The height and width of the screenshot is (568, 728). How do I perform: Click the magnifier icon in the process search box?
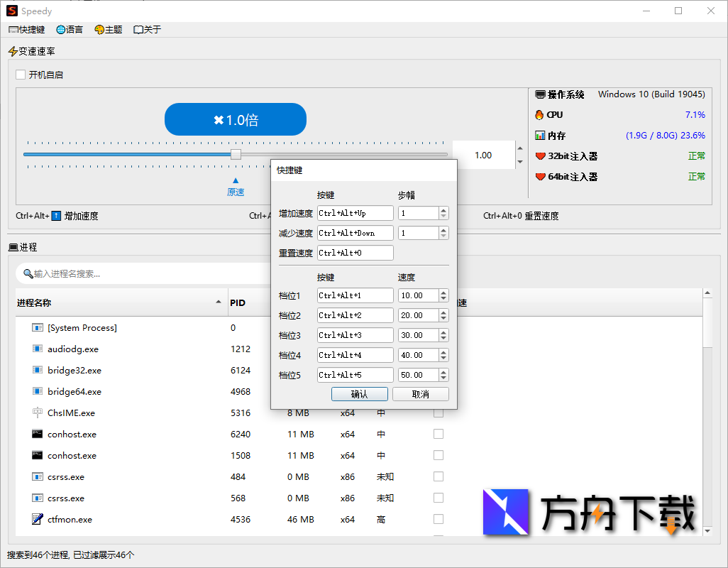coord(28,273)
